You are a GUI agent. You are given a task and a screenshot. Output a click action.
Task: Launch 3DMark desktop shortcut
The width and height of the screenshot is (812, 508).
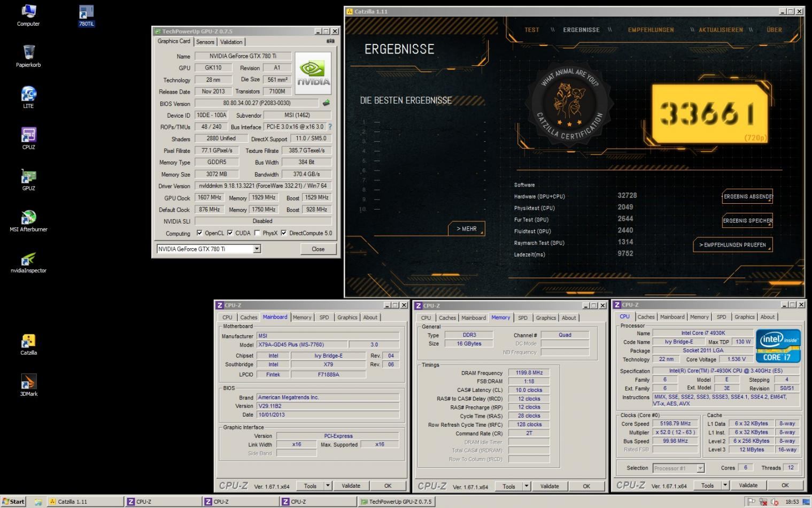click(x=28, y=386)
